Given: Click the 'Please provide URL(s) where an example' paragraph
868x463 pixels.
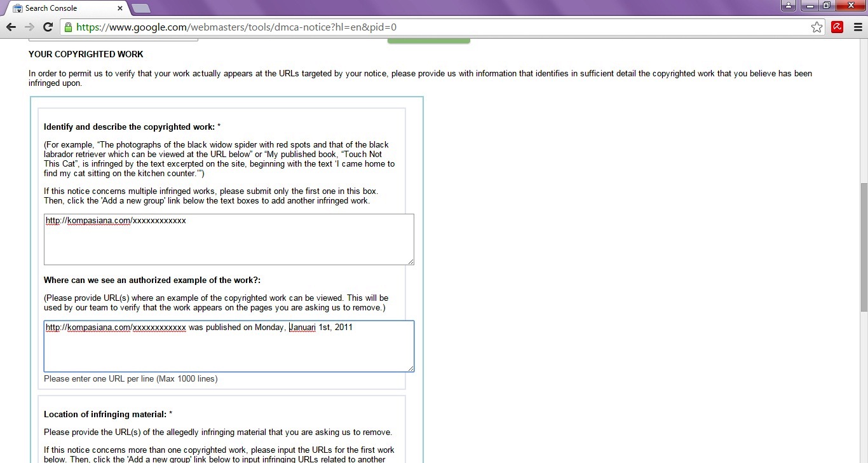Looking at the screenshot, I should (216, 303).
